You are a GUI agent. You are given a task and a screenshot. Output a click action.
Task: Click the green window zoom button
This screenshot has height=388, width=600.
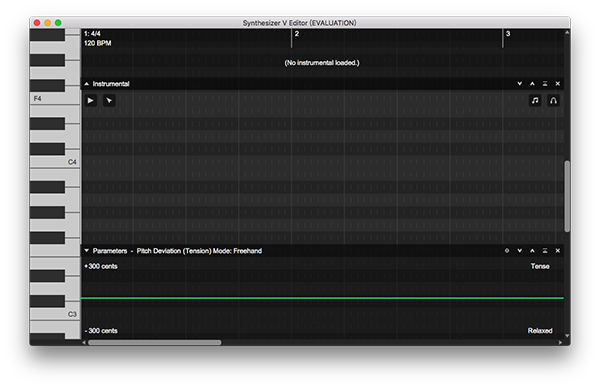pyautogui.click(x=58, y=23)
